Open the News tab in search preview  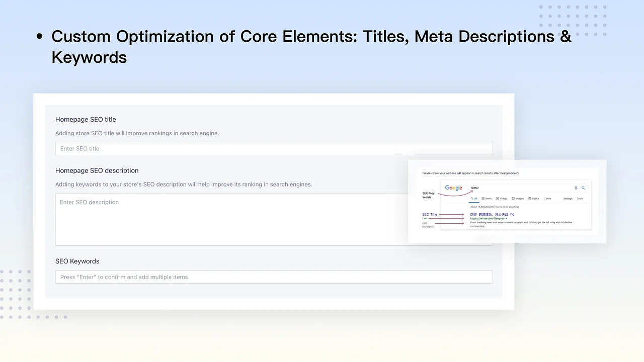[487, 199]
